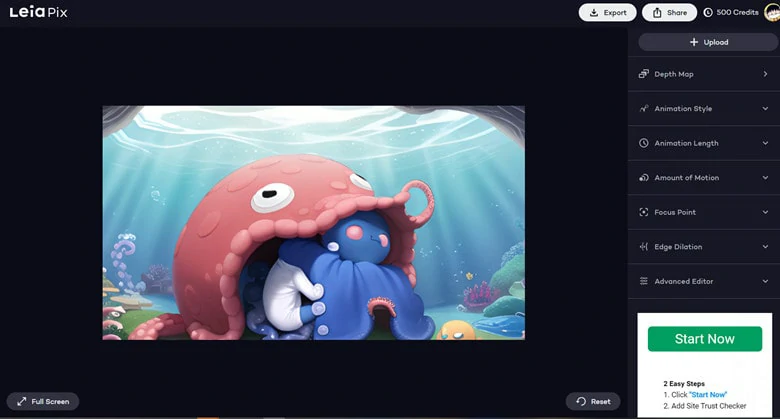780x419 pixels.
Task: Click the LeiaPix logo
Action: [38, 12]
